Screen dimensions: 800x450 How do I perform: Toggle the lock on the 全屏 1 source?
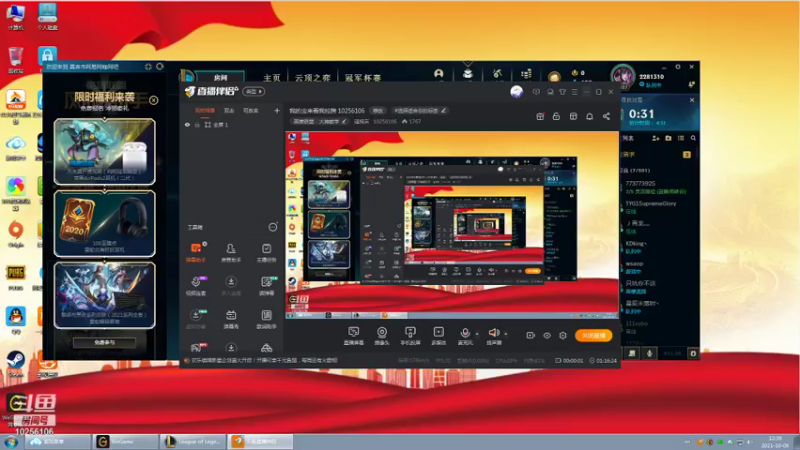coord(197,124)
